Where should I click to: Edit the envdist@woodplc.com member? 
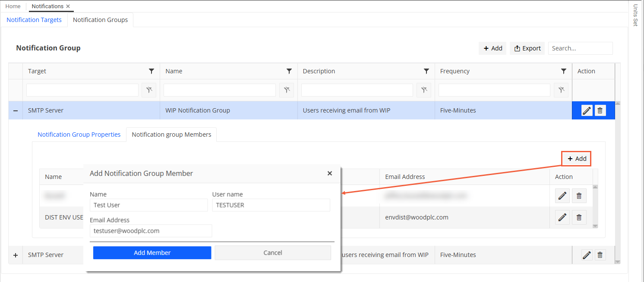coord(562,217)
